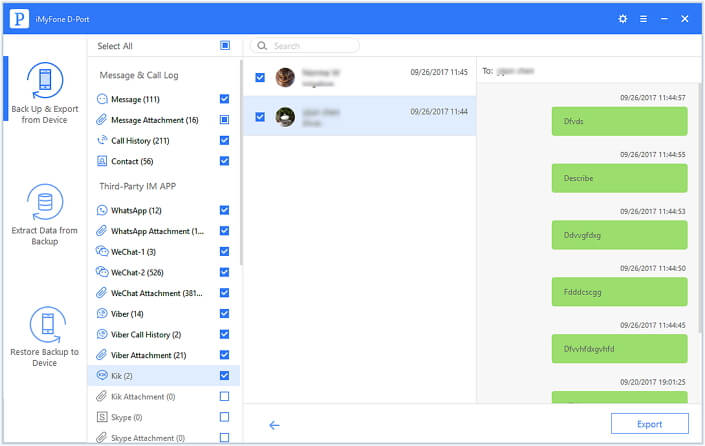This screenshot has width=705, height=446.
Task: Click the Message Attachment paperclip icon
Action: (x=102, y=120)
